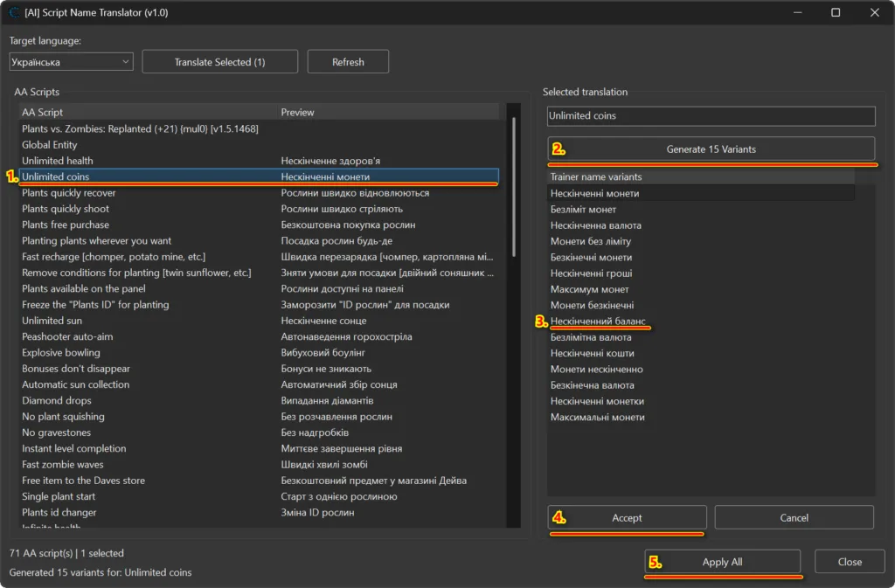Click the Trainer name variants header

pyautogui.click(x=701, y=176)
